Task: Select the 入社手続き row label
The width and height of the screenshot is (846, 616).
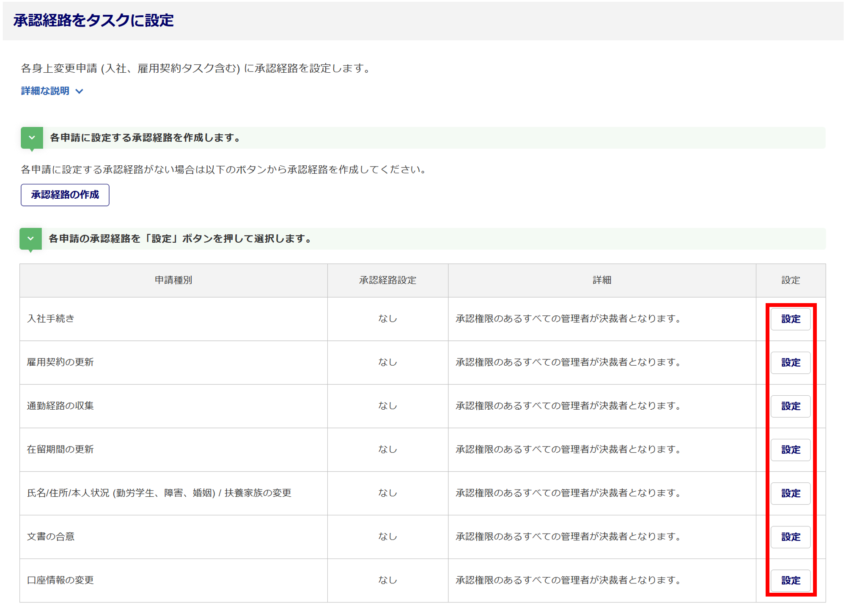Action: (x=51, y=319)
